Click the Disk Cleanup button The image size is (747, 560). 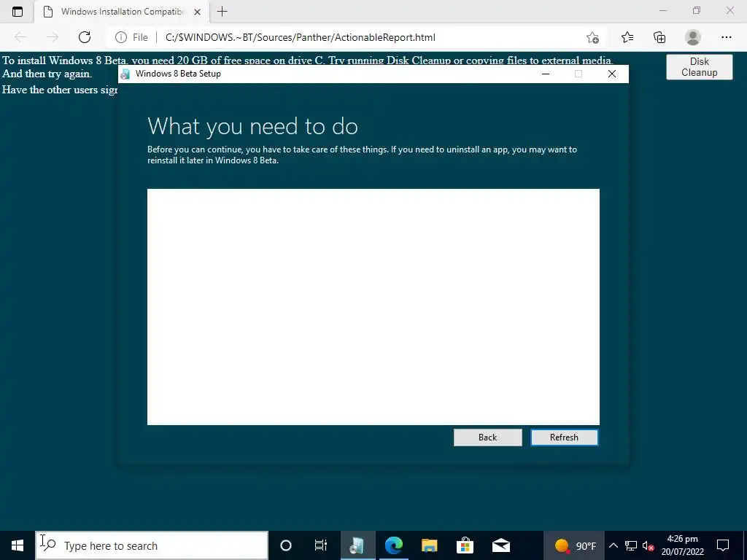pos(699,66)
